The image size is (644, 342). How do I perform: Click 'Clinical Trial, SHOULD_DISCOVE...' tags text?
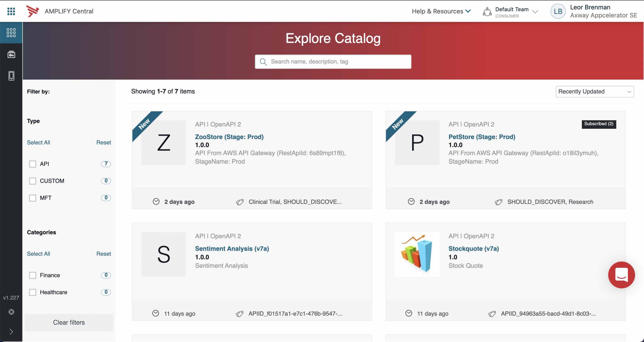pos(295,202)
